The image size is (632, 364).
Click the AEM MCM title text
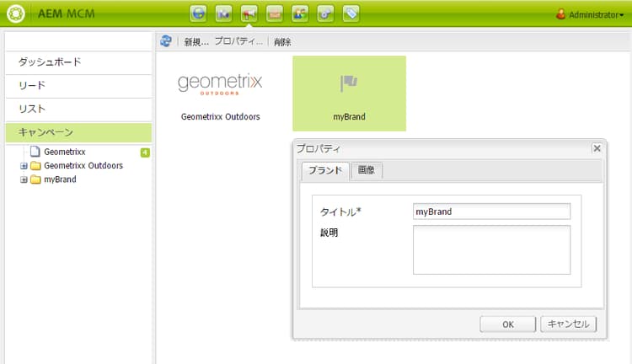(67, 13)
